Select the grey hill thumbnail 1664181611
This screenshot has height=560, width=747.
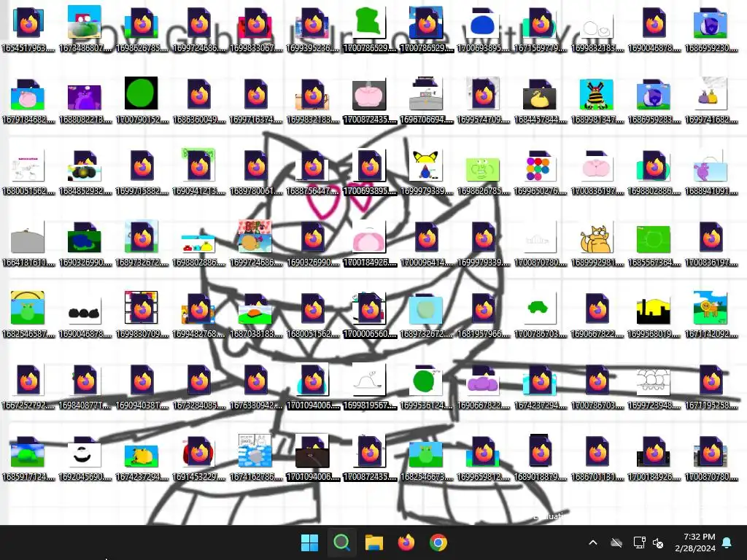28,237
